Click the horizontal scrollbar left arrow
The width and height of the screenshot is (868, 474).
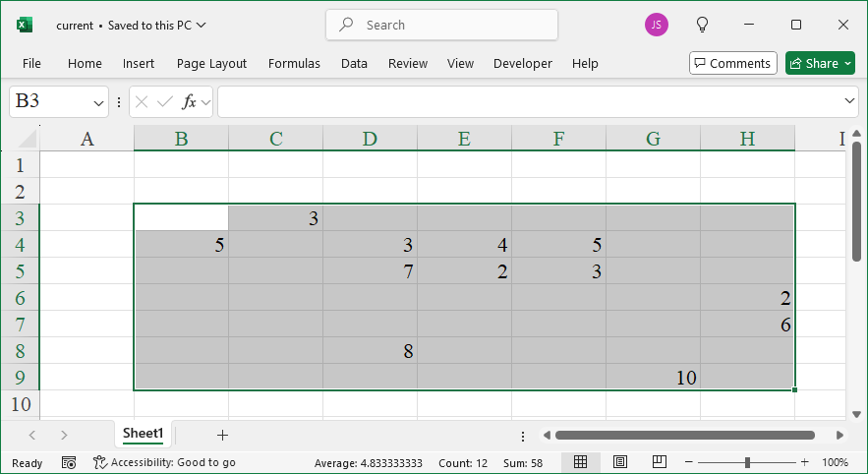547,436
